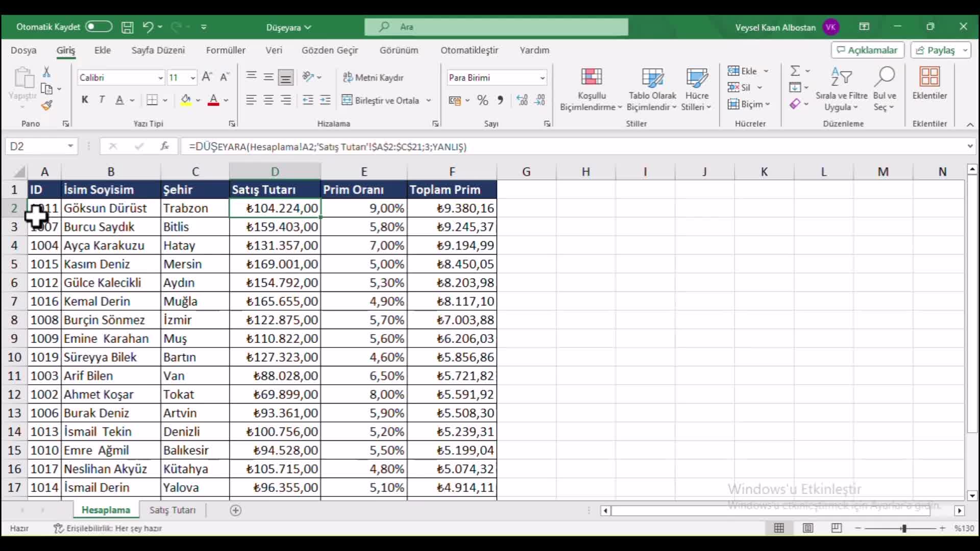Image resolution: width=980 pixels, height=551 pixels.
Task: Toggle Bold K formatting
Action: click(x=85, y=100)
